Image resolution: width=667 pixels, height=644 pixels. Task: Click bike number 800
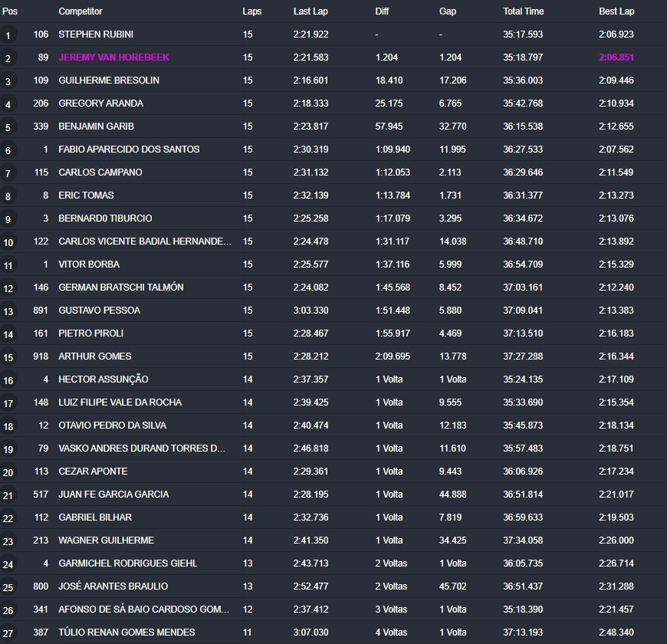coord(41,586)
